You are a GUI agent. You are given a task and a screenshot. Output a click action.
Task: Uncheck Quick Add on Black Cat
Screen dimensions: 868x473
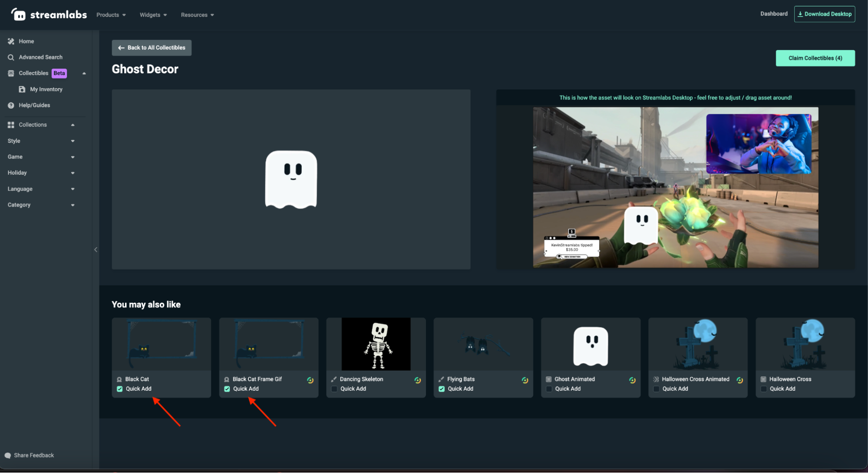click(x=119, y=389)
